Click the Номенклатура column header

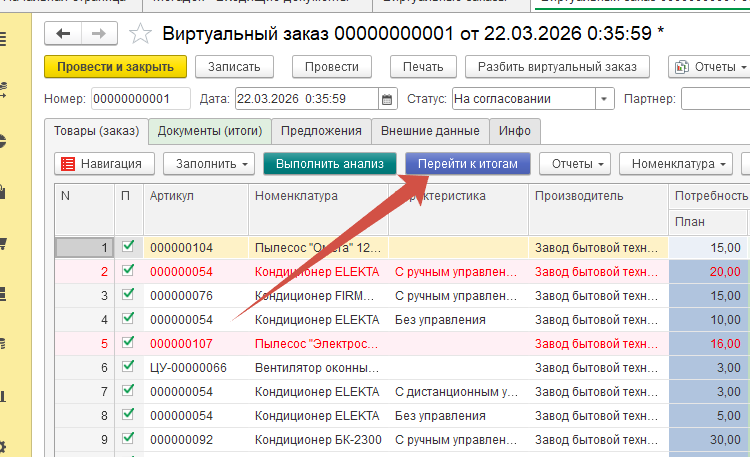pos(319,209)
